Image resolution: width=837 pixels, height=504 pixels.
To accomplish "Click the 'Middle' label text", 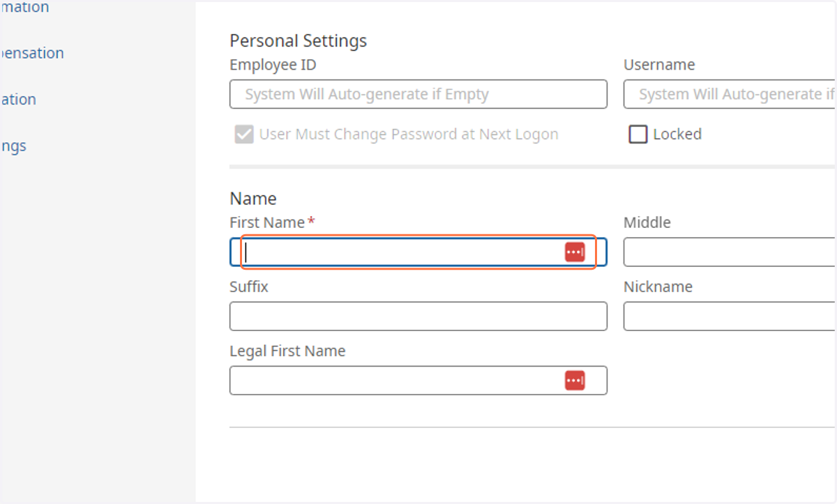I will point(647,222).
